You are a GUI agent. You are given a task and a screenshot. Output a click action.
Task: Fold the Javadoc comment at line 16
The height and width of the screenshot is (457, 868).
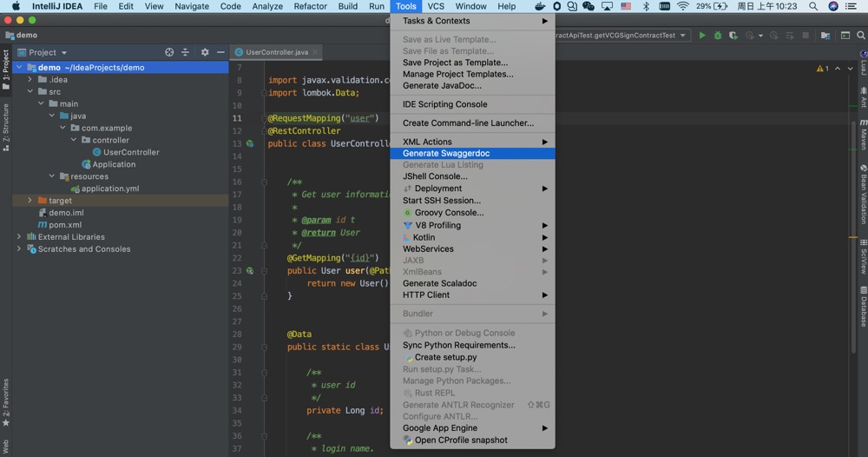coord(264,182)
